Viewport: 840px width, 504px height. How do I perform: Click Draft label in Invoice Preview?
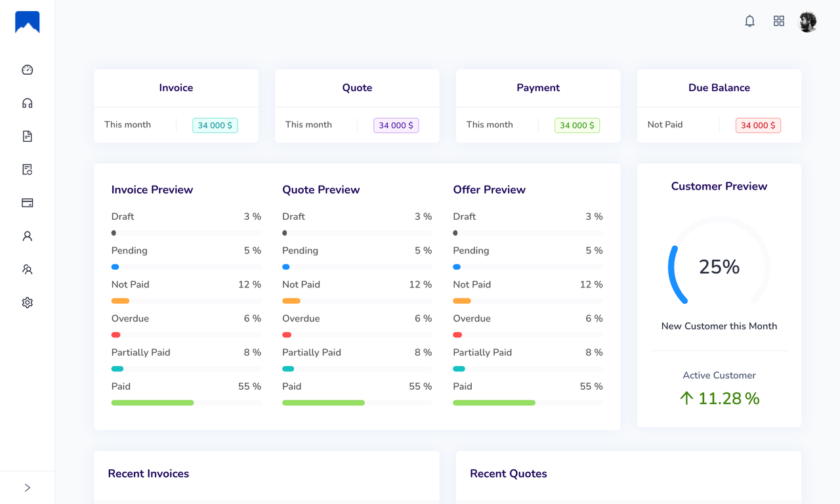point(123,217)
